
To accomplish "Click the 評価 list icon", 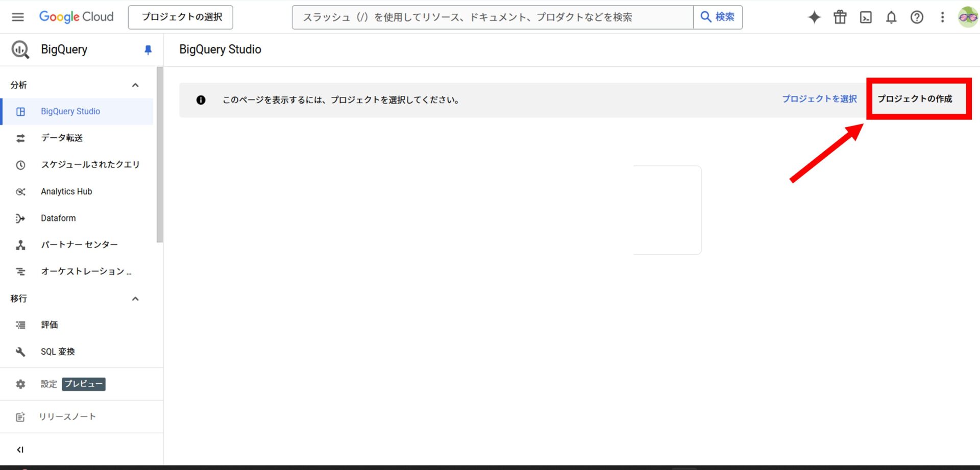I will point(20,325).
